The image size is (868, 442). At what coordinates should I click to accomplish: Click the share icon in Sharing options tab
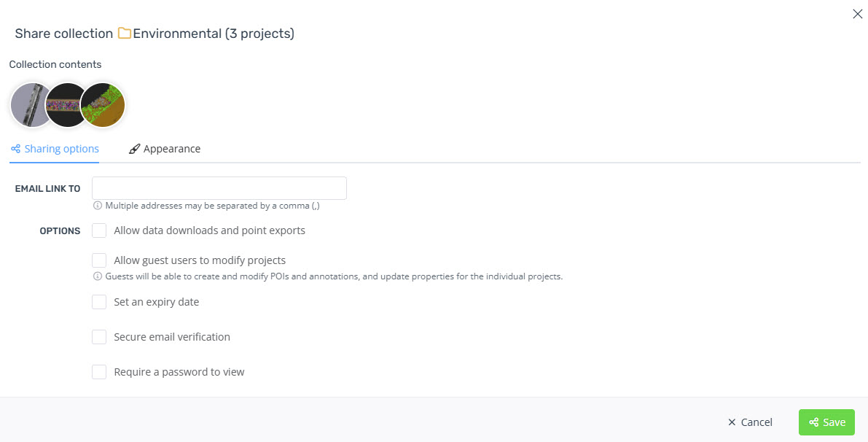pos(15,149)
